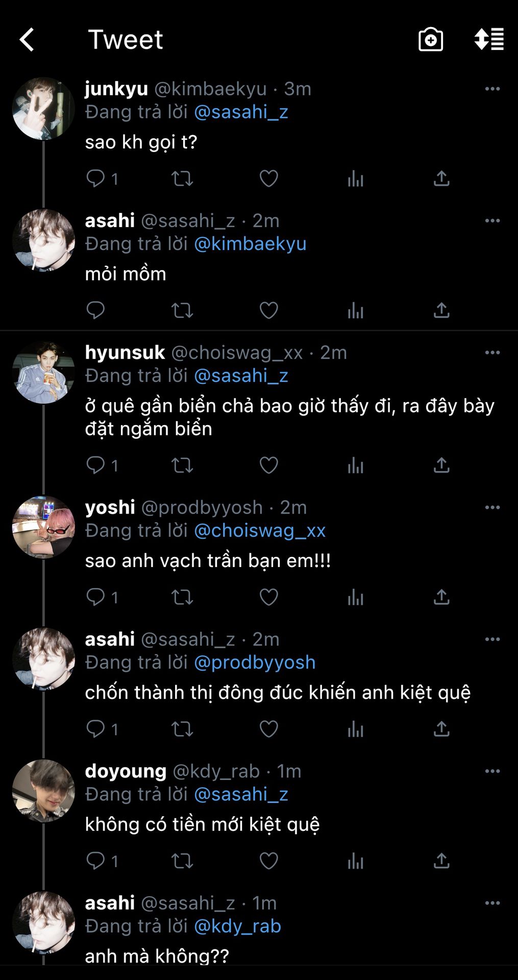This screenshot has height=980, width=518.
Task: Share junkyu's tweet
Action: click(x=441, y=179)
